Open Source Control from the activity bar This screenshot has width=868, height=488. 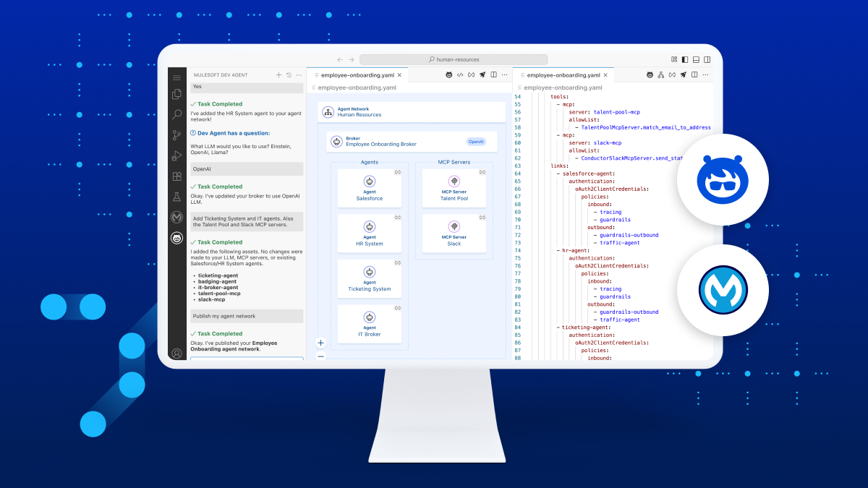point(176,135)
